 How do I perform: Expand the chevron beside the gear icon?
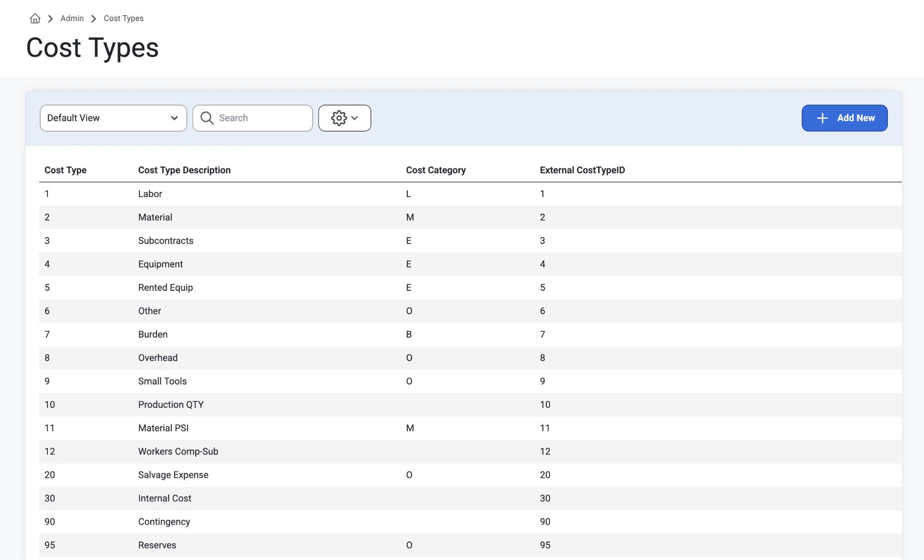355,118
